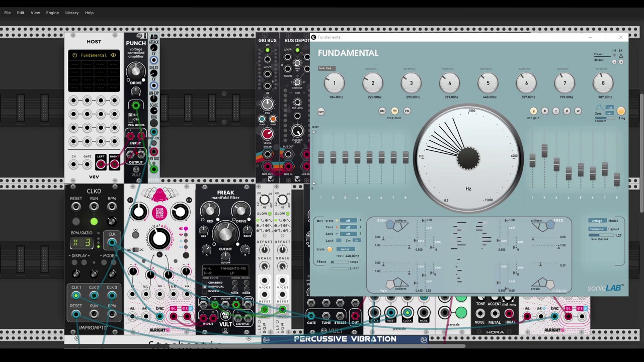Click the harmonic 6 knob showing 587.00hz
Image resolution: width=644 pixels, height=362 pixels.
(526, 83)
